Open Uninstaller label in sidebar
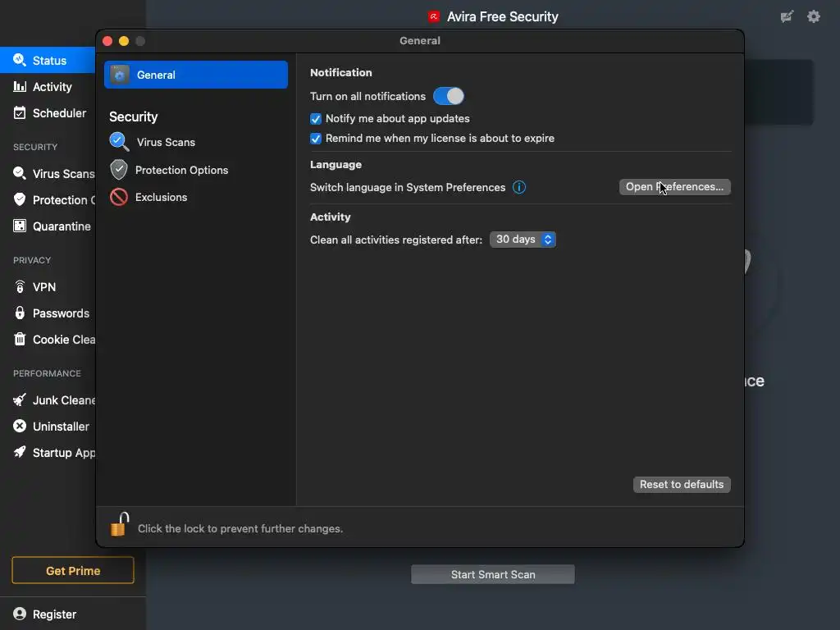The height and width of the screenshot is (630, 840). [x=61, y=427]
